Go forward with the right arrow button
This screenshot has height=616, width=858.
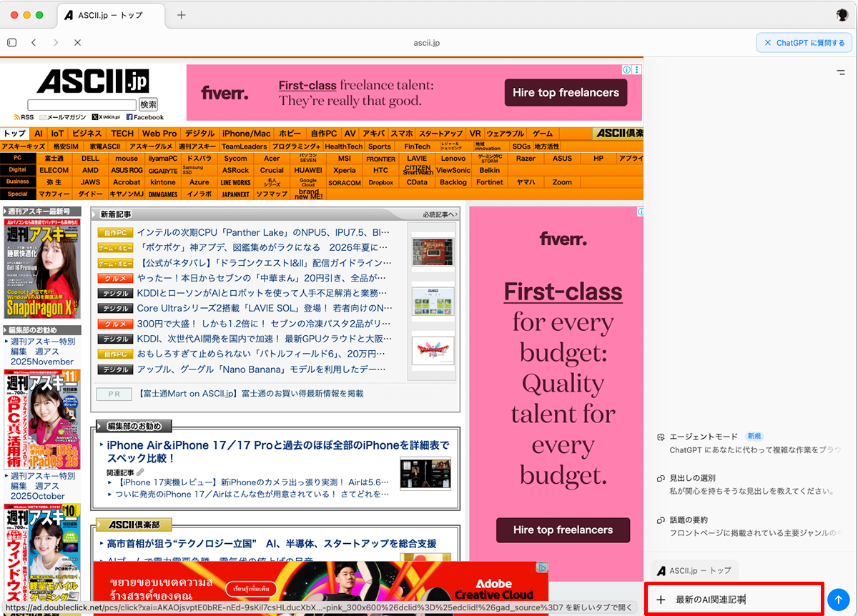tap(56, 43)
